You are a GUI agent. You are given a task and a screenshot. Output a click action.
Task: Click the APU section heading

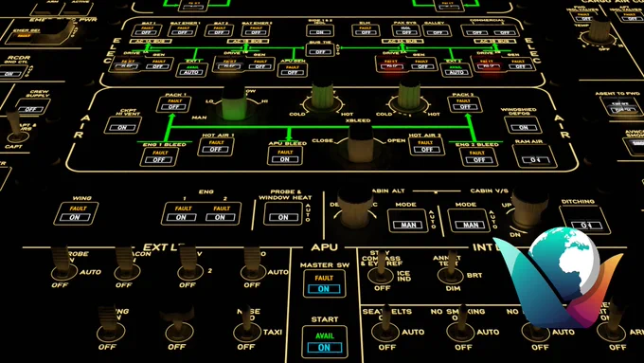325,247
